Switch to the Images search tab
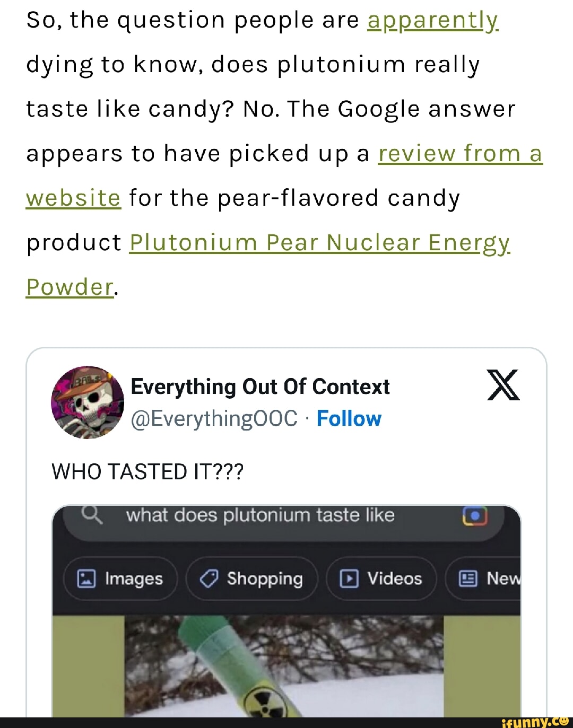Viewport: 573px width, 728px height. pyautogui.click(x=120, y=578)
